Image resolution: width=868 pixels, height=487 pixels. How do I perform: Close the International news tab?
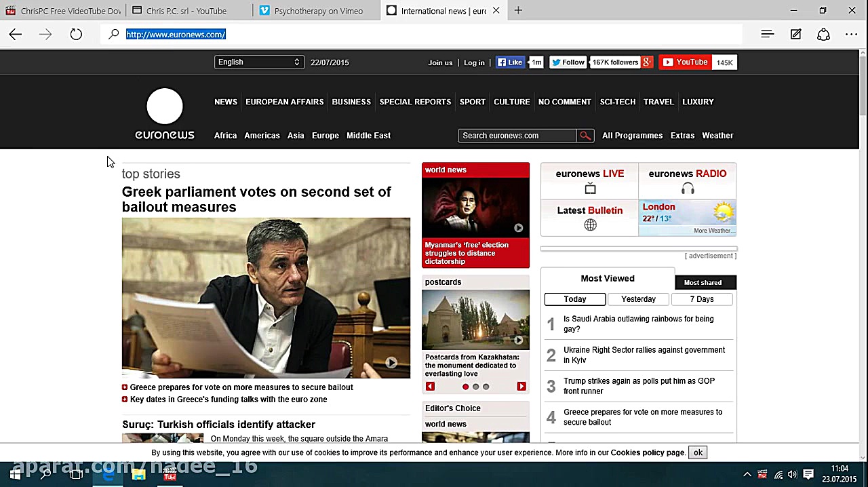click(496, 10)
